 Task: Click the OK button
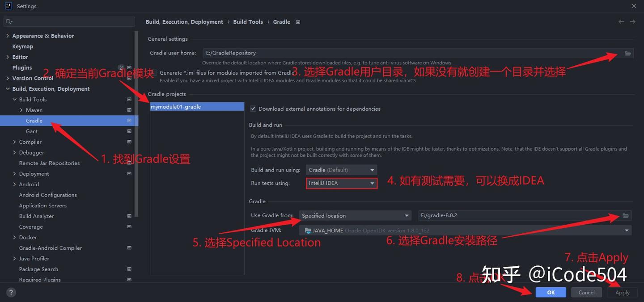click(x=551, y=292)
